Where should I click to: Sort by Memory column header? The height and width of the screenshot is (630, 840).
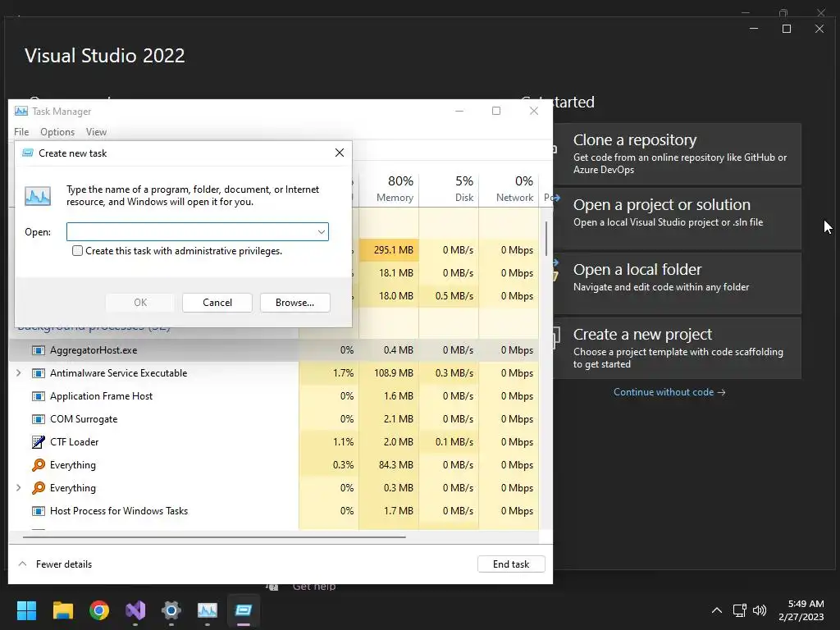390,189
